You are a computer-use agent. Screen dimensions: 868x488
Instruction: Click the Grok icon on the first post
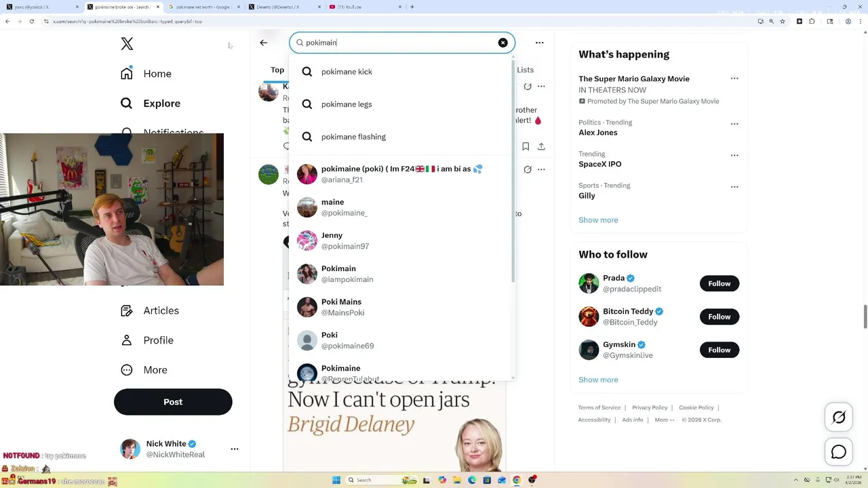pos(528,87)
